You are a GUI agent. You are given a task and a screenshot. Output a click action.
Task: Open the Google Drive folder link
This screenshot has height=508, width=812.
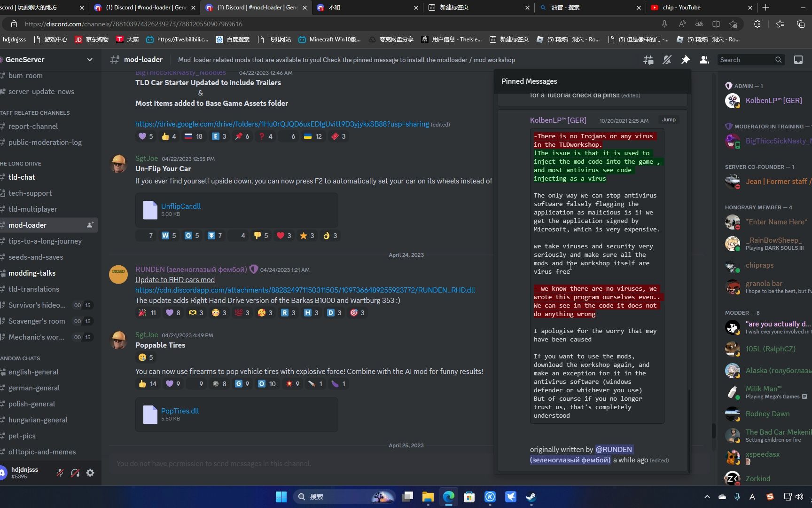(x=282, y=124)
